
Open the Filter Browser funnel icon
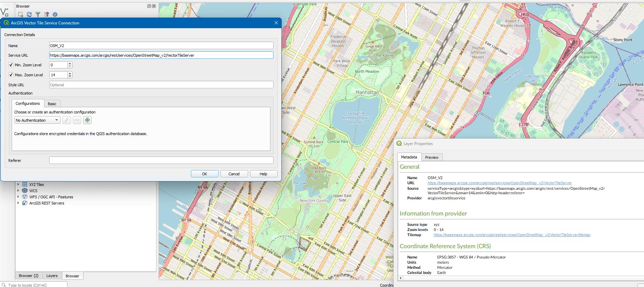[x=38, y=14]
